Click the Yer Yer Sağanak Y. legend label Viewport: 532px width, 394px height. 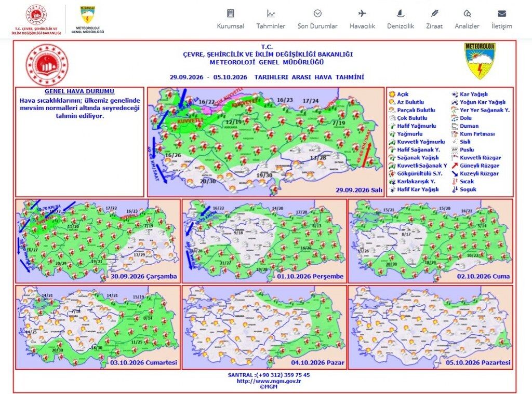[485, 110]
